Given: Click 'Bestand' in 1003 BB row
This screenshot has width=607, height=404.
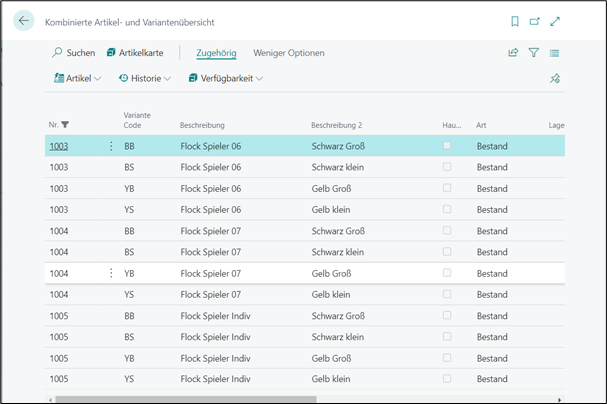Looking at the screenshot, I should [x=492, y=146].
